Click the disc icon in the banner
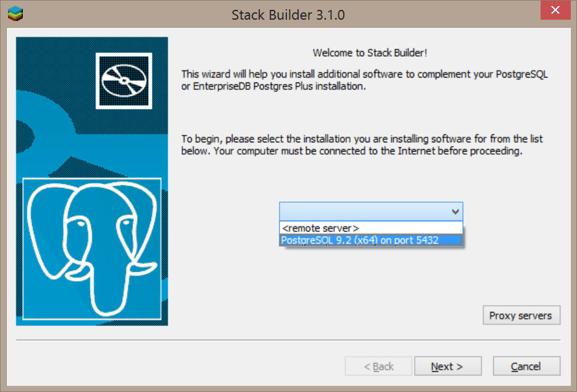The width and height of the screenshot is (577, 392). click(124, 81)
